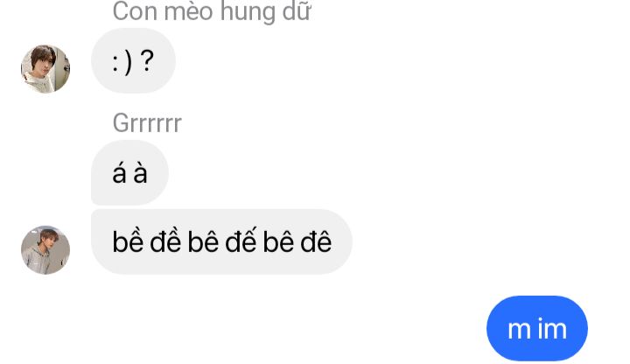Viewport: 630px width, 364px height.
Task: Click the letter "á" in the second bubble
Action: 119,172
